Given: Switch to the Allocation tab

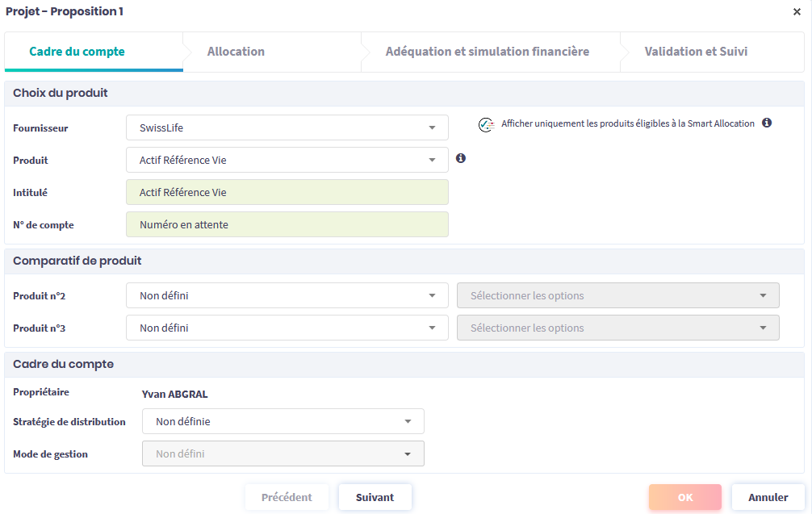Looking at the screenshot, I should [x=236, y=52].
